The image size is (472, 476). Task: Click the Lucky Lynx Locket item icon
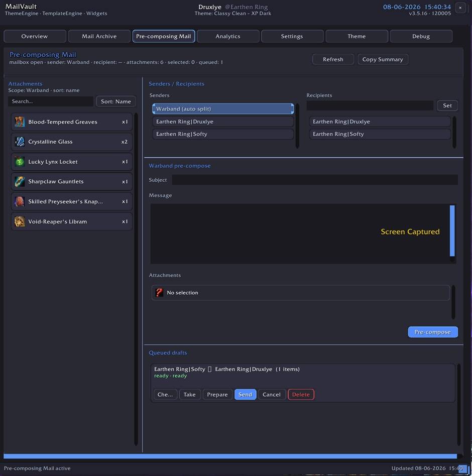coord(20,162)
